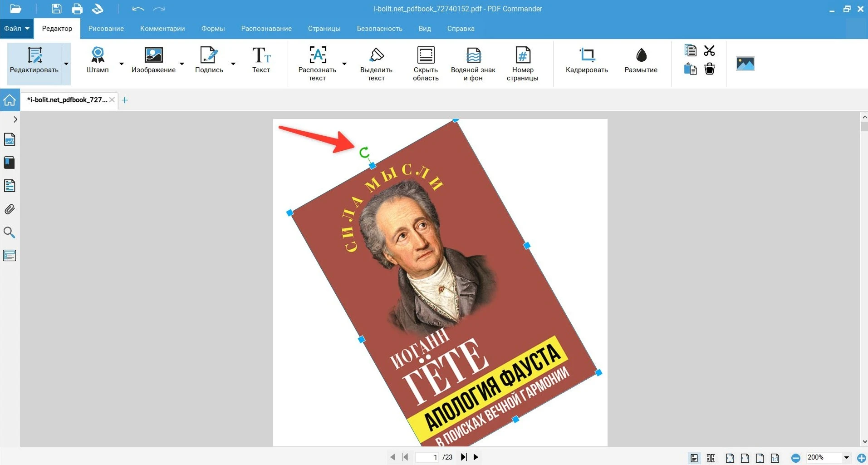The image size is (868, 465).
Task: Click the Hide area (Скрыть область) tool
Action: tap(425, 64)
